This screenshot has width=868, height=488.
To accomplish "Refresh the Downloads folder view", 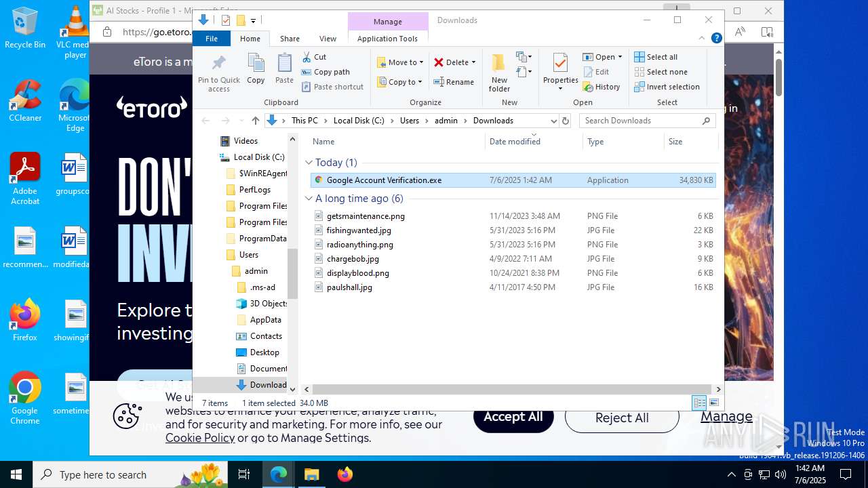I will pyautogui.click(x=566, y=121).
